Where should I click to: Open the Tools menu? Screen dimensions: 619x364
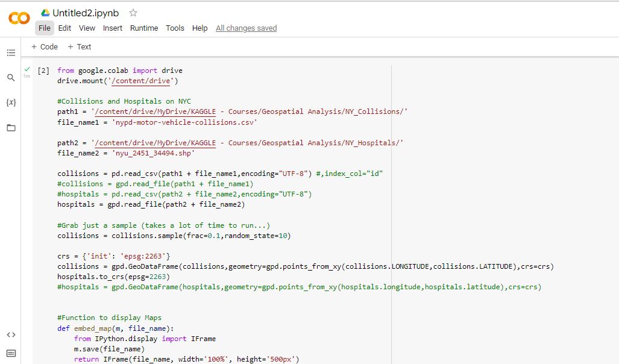click(175, 28)
